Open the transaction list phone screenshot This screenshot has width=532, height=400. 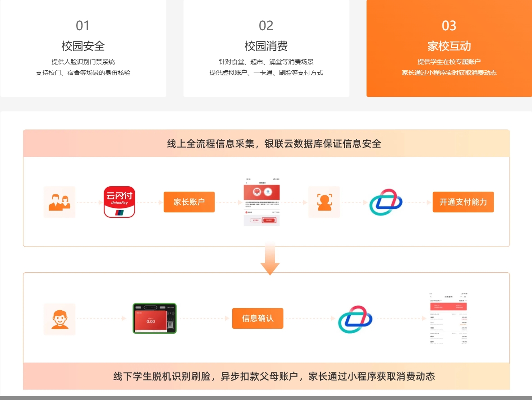point(449,319)
